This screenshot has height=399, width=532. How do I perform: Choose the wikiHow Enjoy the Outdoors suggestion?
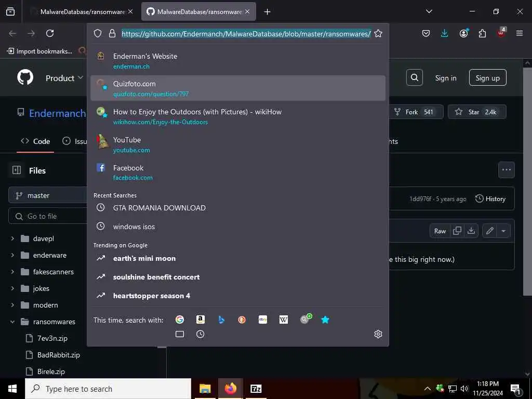pos(238,116)
